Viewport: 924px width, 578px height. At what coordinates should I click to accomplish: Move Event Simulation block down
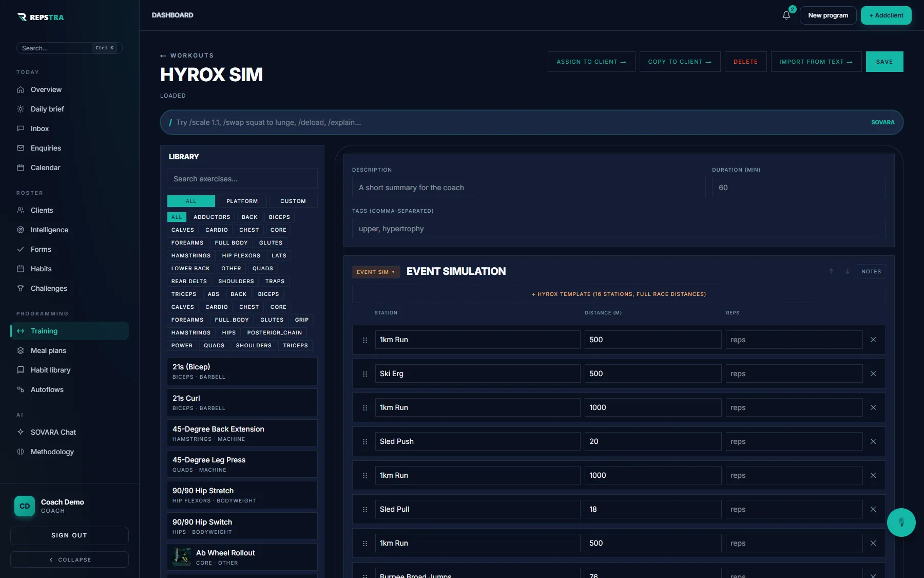(x=848, y=271)
